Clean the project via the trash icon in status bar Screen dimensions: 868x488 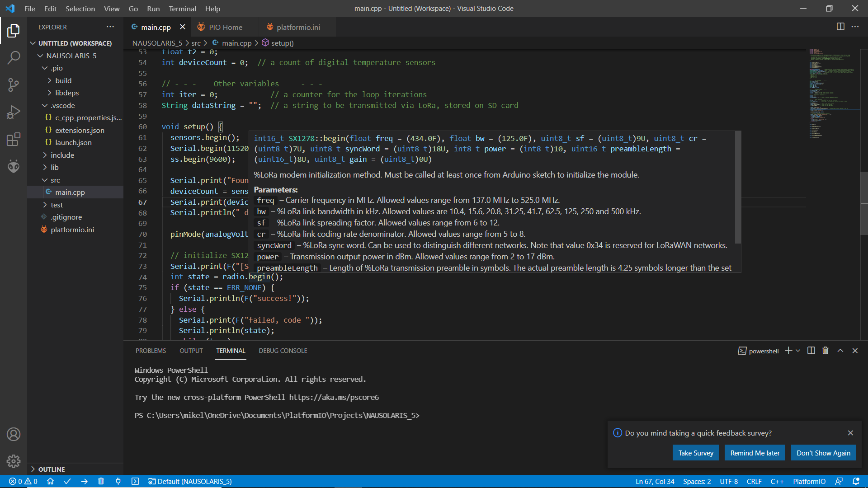[101, 481]
